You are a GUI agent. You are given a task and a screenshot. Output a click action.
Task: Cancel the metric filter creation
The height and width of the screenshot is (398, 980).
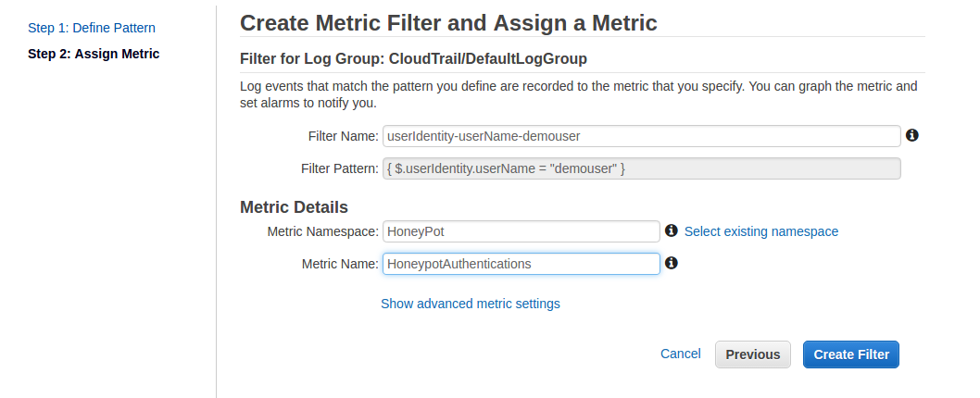pos(680,354)
